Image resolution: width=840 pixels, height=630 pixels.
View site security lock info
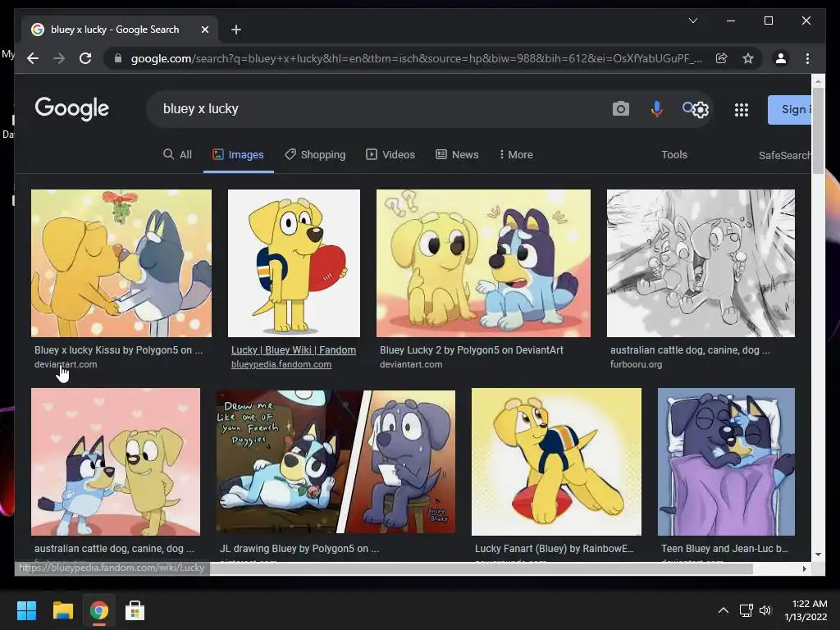pos(118,58)
